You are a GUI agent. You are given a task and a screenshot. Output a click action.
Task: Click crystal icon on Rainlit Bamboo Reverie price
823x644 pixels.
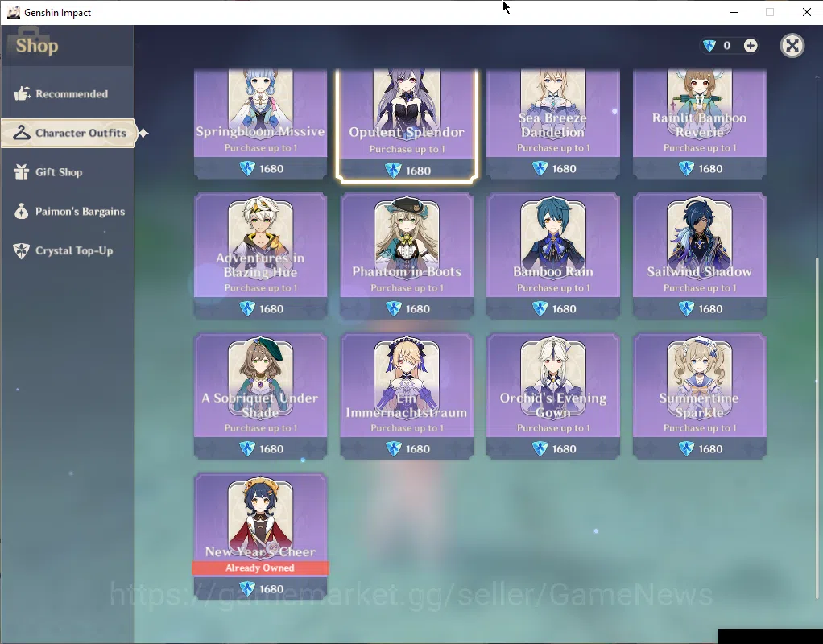(x=686, y=168)
